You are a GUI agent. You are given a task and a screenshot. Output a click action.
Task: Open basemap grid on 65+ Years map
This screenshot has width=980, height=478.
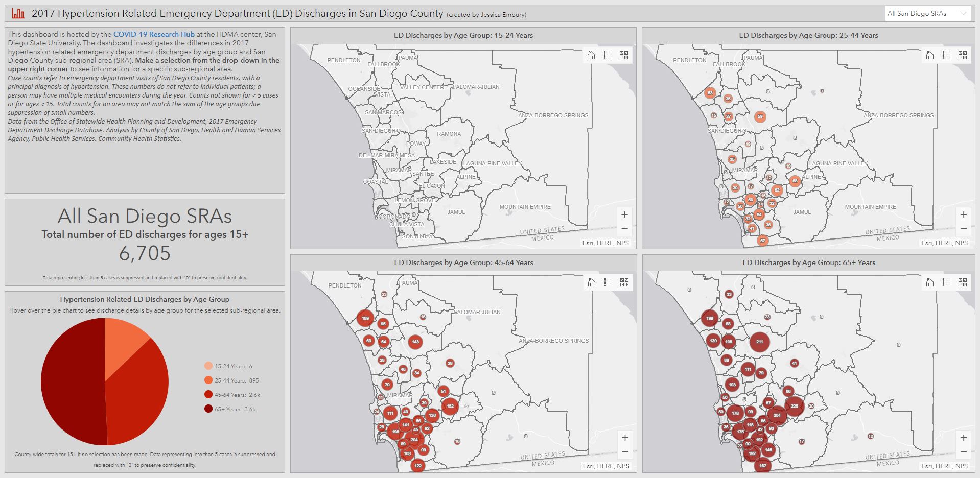pos(963,282)
